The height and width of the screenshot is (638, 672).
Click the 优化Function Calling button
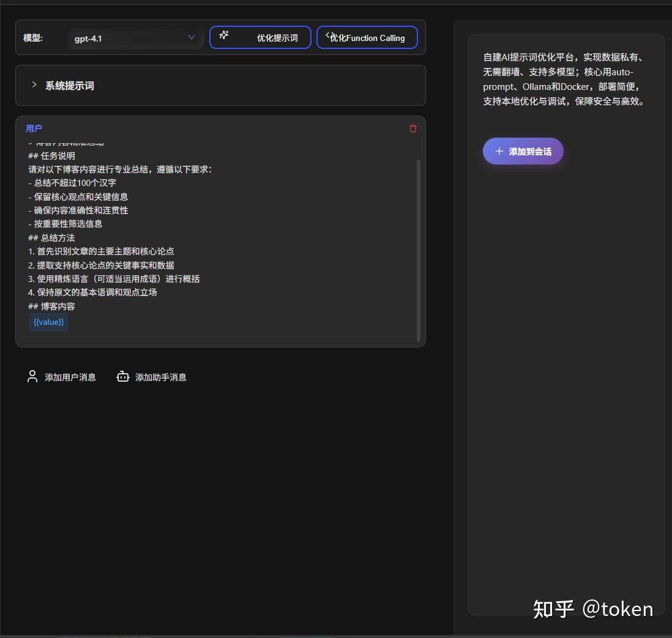click(367, 37)
